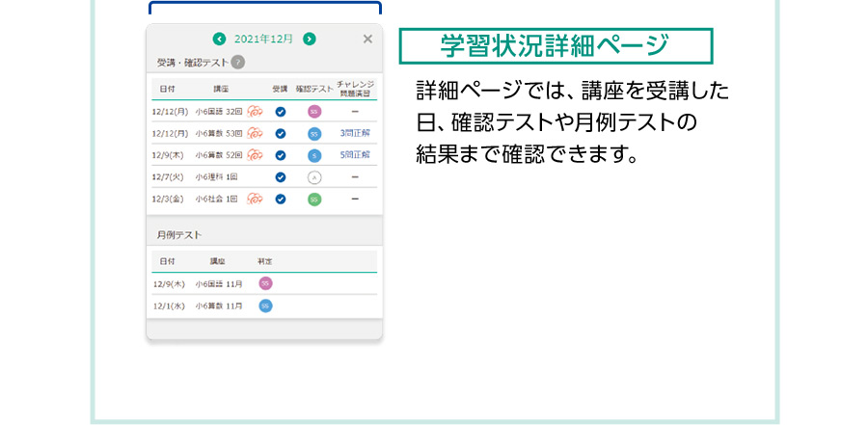Screen dimensions: 868x425
Task: Open the 3問正解 challenge result link
Action: click(355, 133)
